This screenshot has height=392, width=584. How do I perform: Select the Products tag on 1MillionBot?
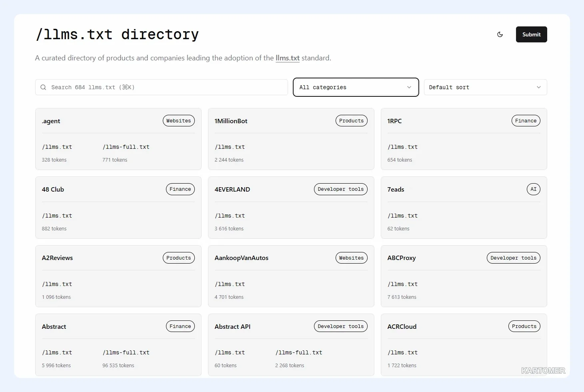(351, 121)
